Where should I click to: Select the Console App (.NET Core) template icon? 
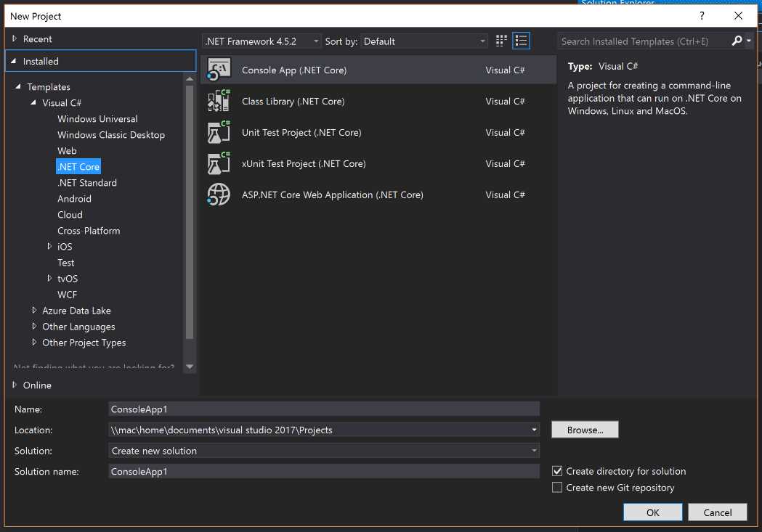point(218,70)
